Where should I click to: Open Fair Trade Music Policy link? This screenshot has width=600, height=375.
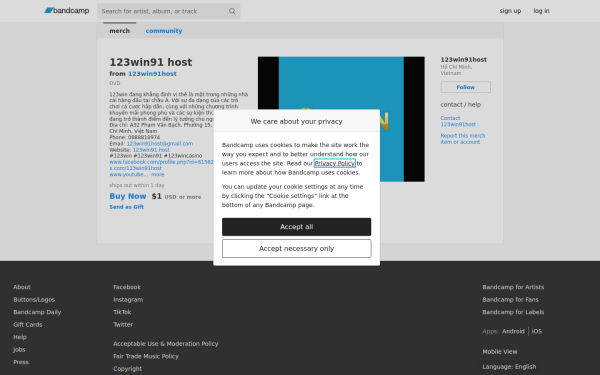(x=146, y=356)
